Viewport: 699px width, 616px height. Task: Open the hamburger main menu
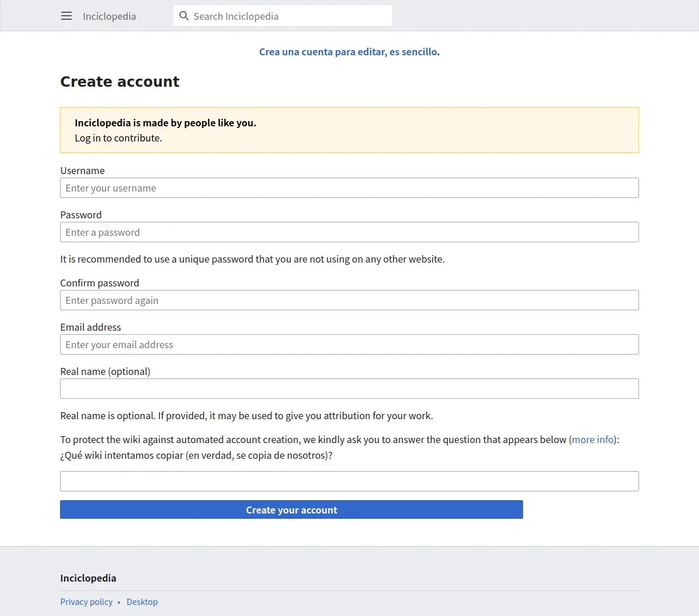[x=66, y=16]
